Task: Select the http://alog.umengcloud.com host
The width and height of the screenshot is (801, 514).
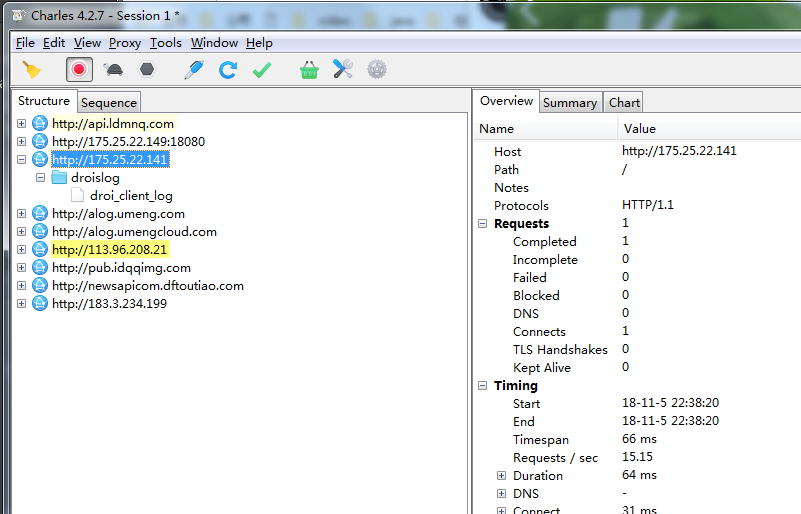Action: [x=134, y=231]
